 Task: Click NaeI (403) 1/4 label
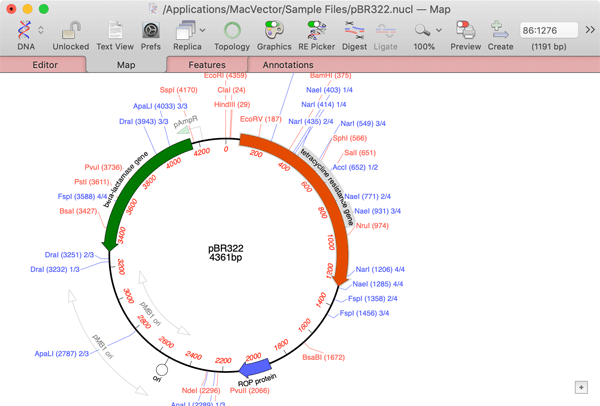point(329,90)
